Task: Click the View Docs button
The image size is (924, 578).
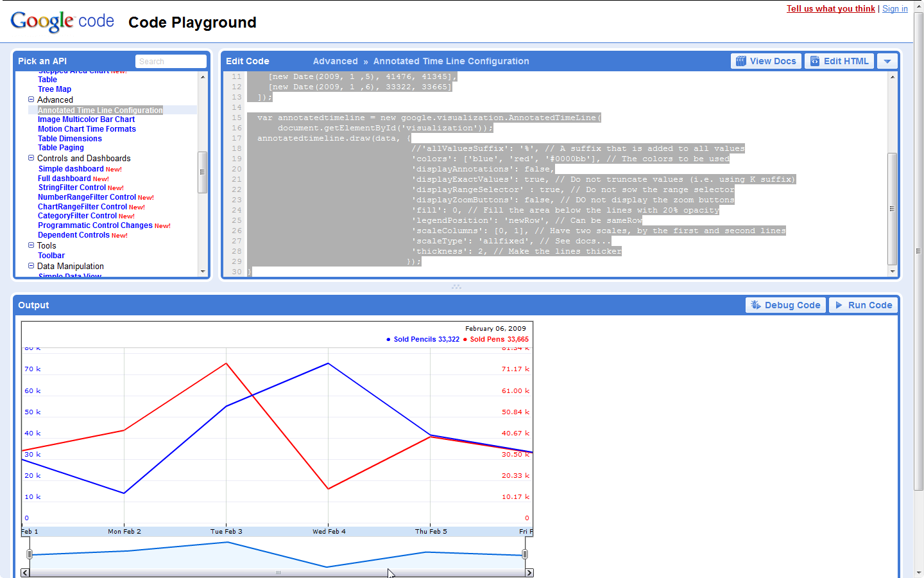Action: coord(766,61)
